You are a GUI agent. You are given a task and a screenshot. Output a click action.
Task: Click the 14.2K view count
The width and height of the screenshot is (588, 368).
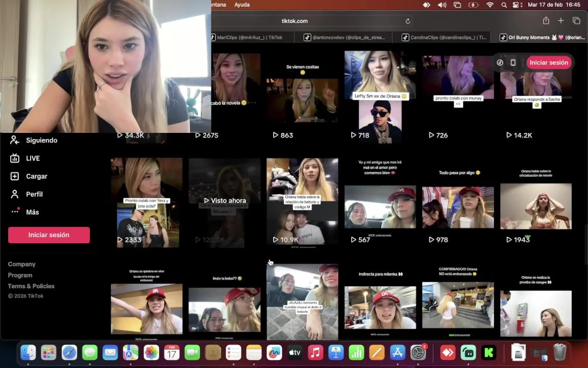pos(520,135)
